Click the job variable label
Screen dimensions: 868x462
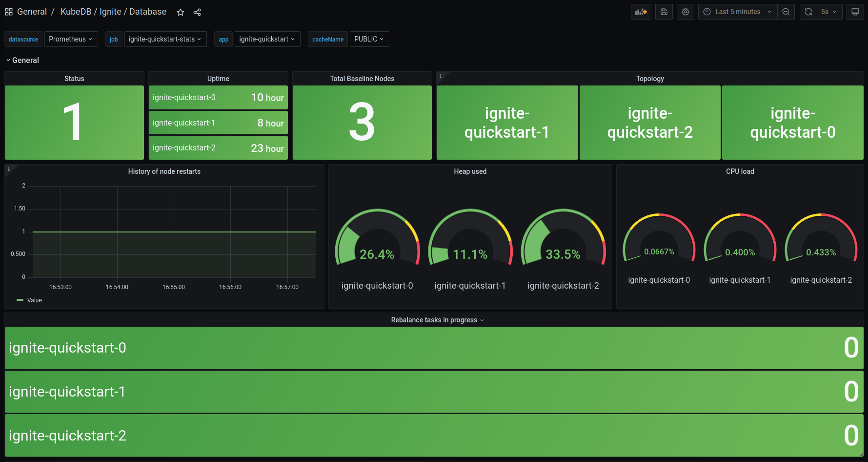coord(114,39)
